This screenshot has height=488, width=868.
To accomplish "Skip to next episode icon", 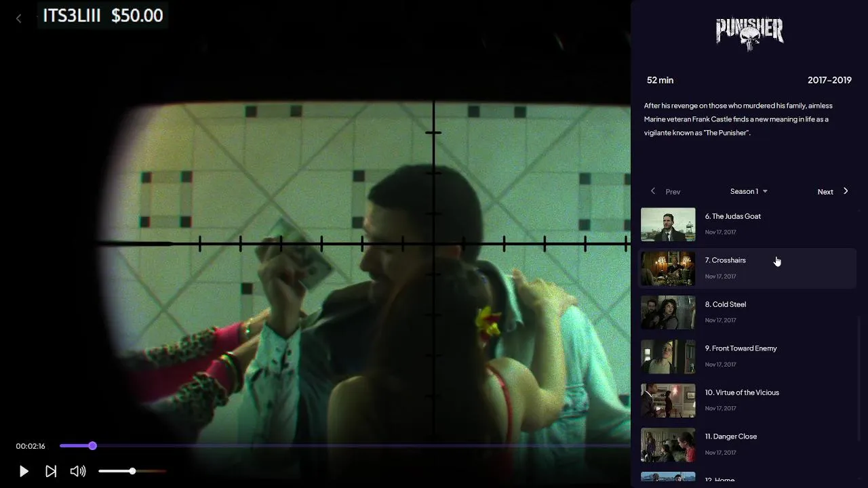I will tap(51, 471).
